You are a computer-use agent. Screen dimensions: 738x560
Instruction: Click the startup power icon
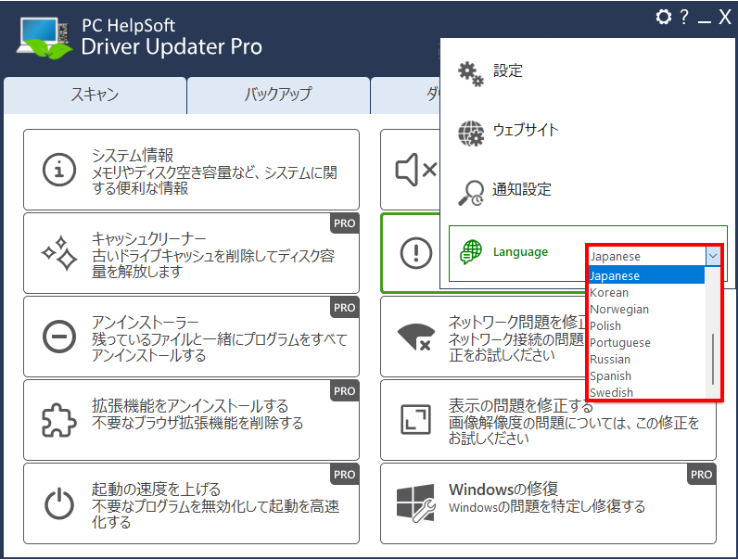[x=58, y=504]
